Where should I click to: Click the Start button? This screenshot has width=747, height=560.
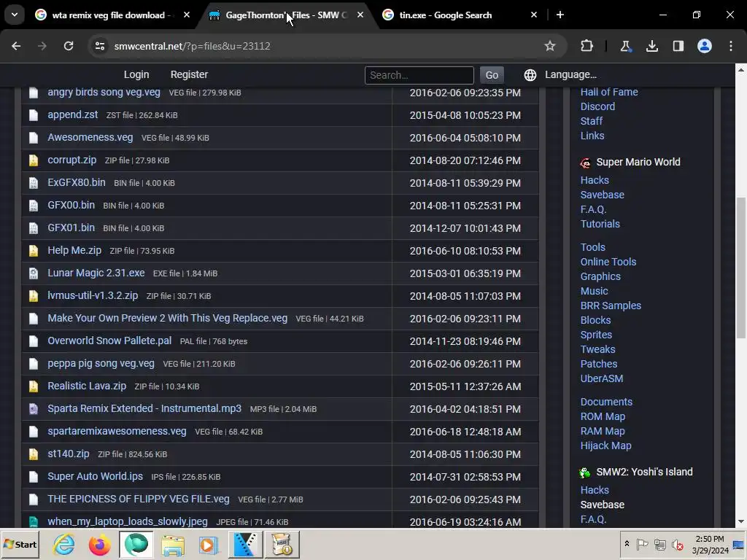point(20,544)
